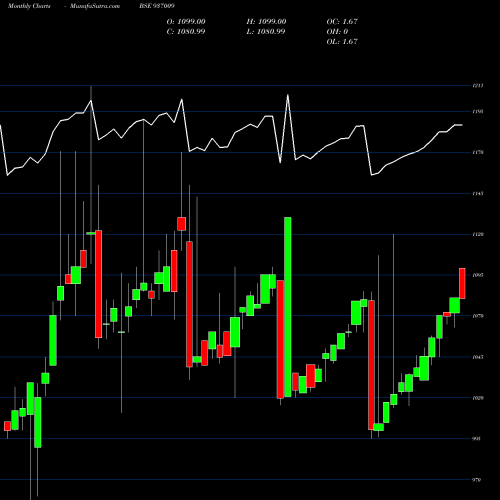Click the 1145 price axis label
Screen dimensions: 500x500
478,194
